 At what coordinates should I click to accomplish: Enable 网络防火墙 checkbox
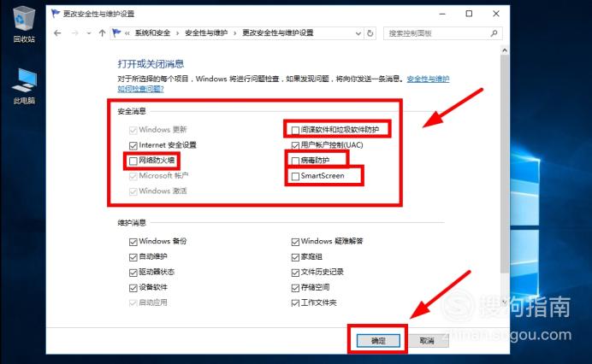click(x=133, y=161)
